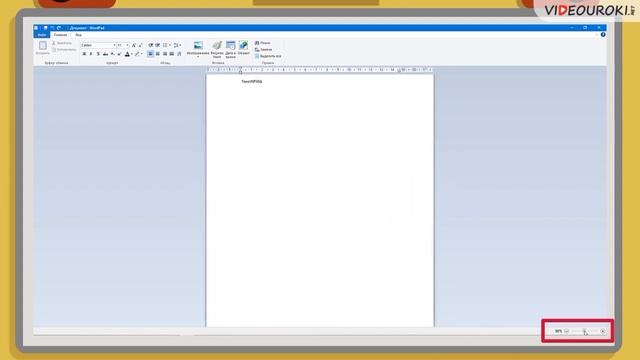Viewport: 640px width, 360px height.
Task: Toggle underline formatting
Action: (x=98, y=54)
